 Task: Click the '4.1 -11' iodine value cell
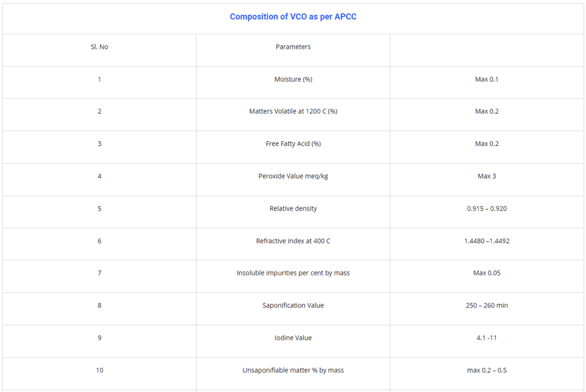(486, 338)
